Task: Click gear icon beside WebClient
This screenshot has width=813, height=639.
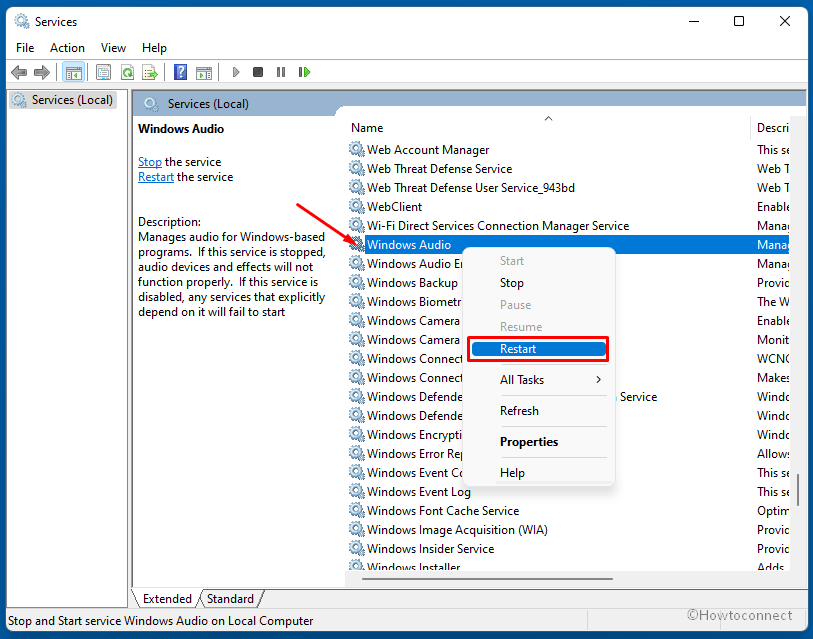Action: coord(356,206)
